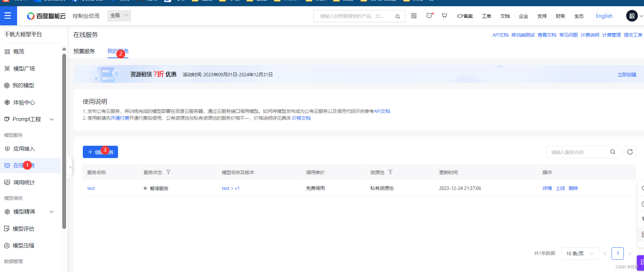Open the 工单 header menu
This screenshot has height=272, width=644.
(x=487, y=16)
